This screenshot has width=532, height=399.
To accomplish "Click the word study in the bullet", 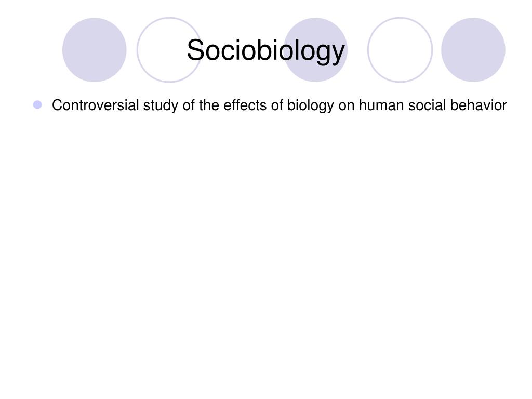I will pyautogui.click(x=161, y=106).
